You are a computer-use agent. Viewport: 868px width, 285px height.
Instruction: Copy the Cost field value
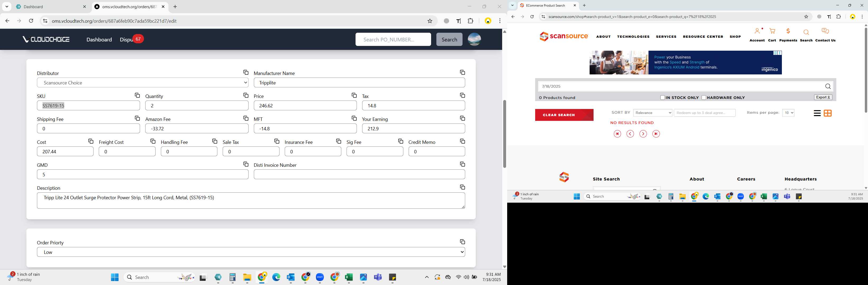[x=91, y=141]
